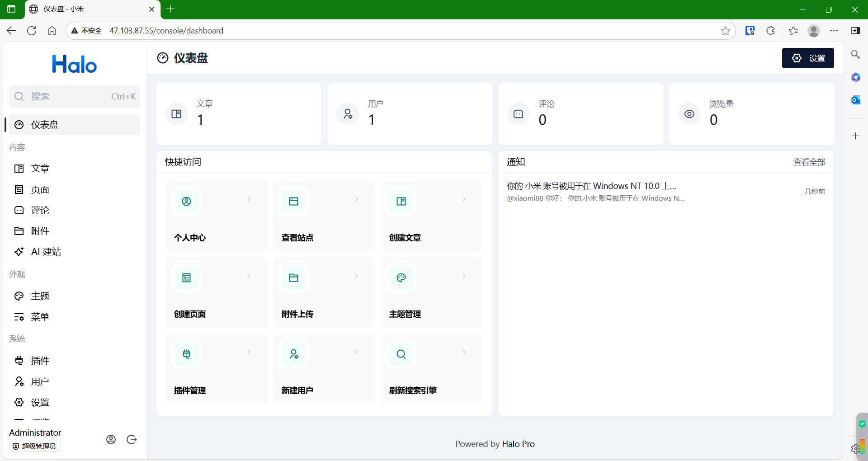Click the chevron arrow on 主题管理 card
The height and width of the screenshot is (461, 868).
pyautogui.click(x=464, y=275)
